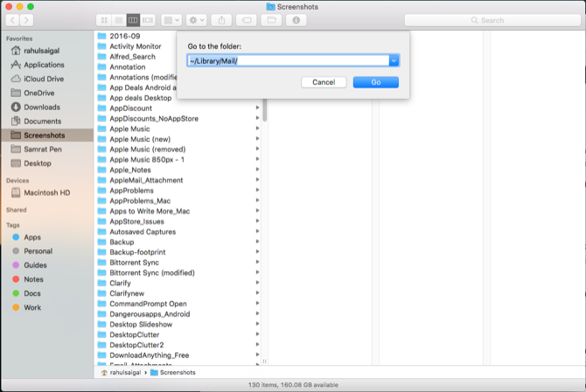Screen dimensions: 586x392
Task: Switch to list view in toolbar
Action: point(119,20)
